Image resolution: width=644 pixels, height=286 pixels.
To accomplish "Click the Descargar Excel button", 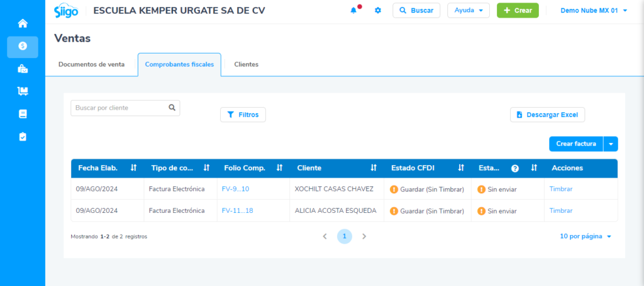I will [x=547, y=115].
